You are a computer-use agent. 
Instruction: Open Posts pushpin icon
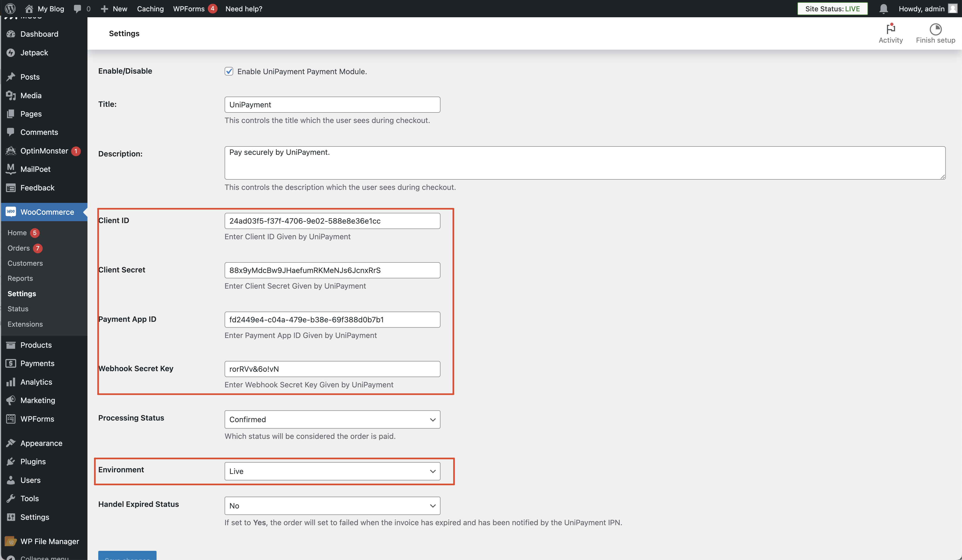[11, 77]
